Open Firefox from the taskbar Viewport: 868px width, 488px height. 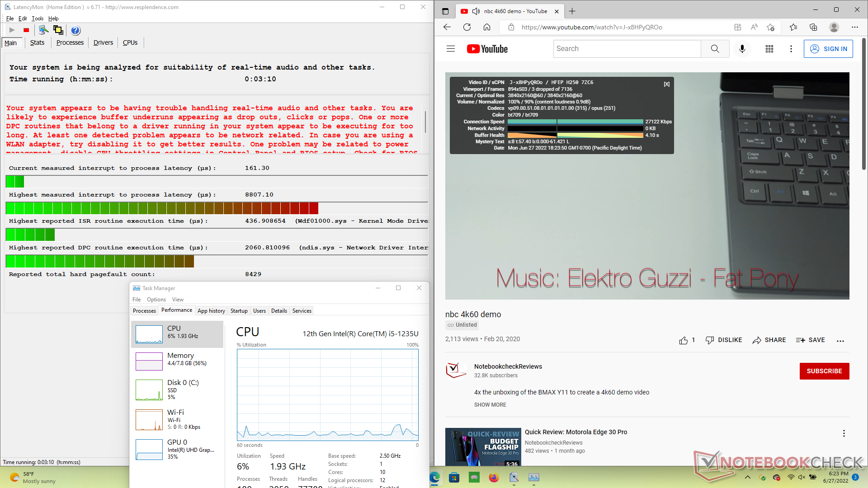click(x=494, y=477)
